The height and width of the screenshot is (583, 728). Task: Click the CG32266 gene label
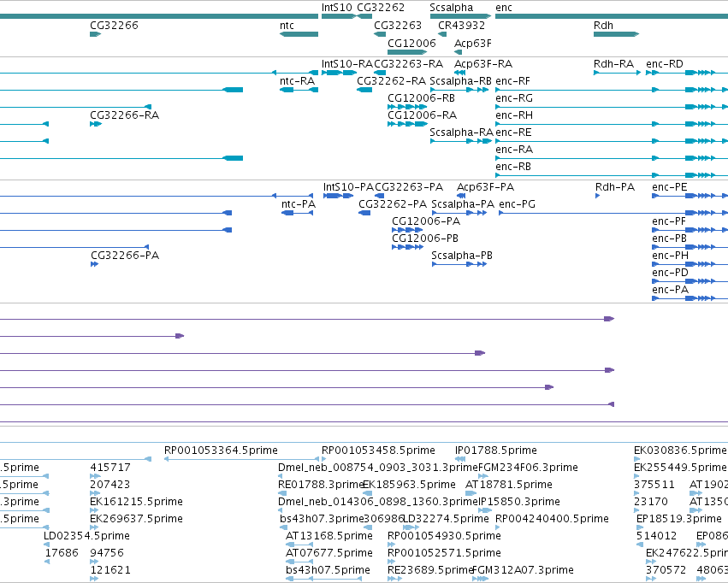point(115,25)
